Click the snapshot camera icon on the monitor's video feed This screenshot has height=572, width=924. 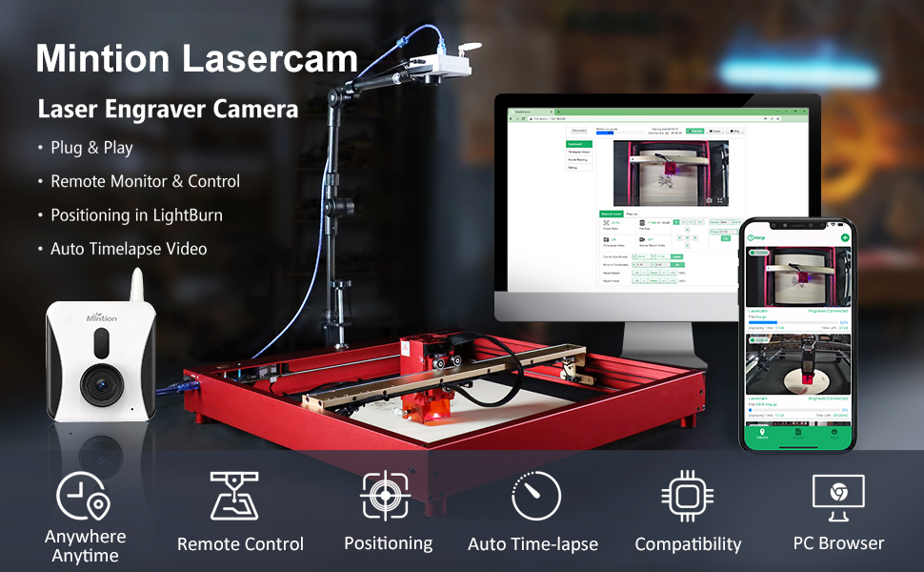(x=709, y=200)
